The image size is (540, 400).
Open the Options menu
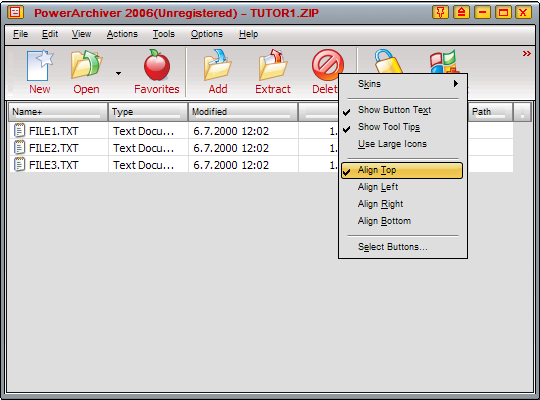pos(207,34)
